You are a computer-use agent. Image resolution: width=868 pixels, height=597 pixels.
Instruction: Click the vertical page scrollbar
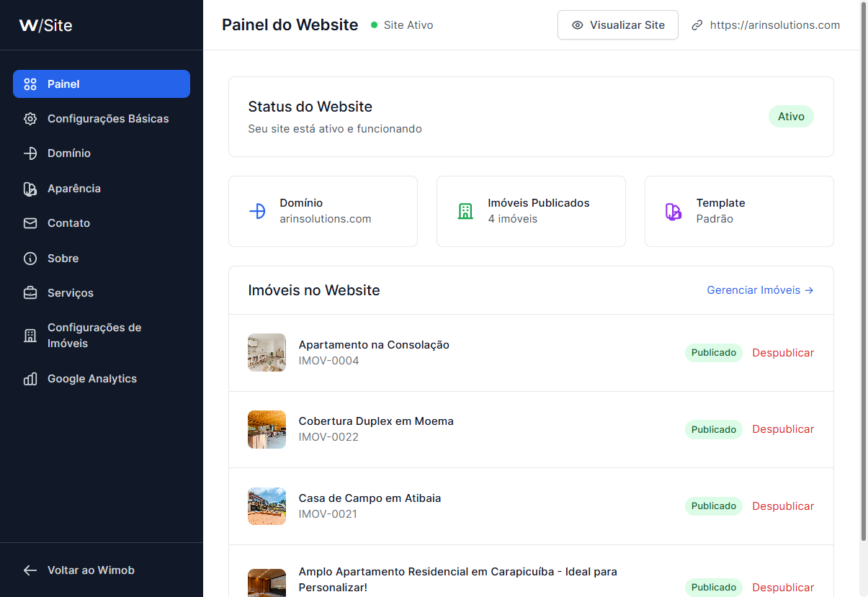click(x=864, y=270)
